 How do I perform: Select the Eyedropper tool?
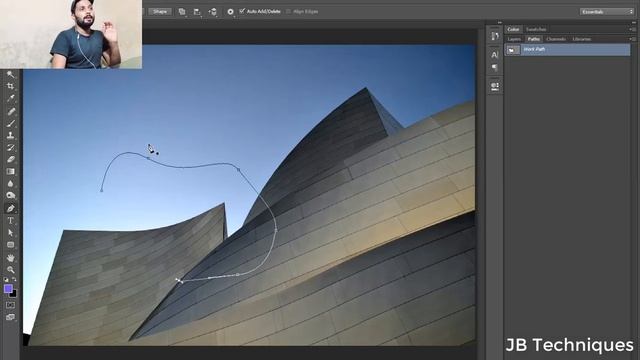tap(11, 98)
